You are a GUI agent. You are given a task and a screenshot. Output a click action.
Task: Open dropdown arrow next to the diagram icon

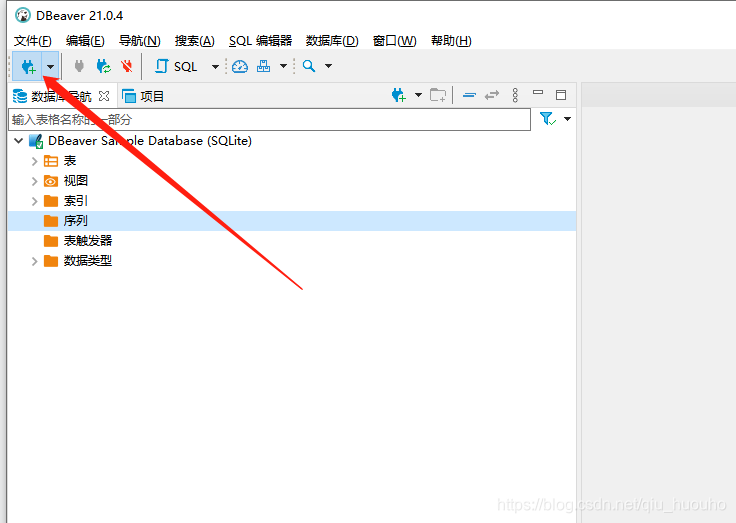point(283,66)
